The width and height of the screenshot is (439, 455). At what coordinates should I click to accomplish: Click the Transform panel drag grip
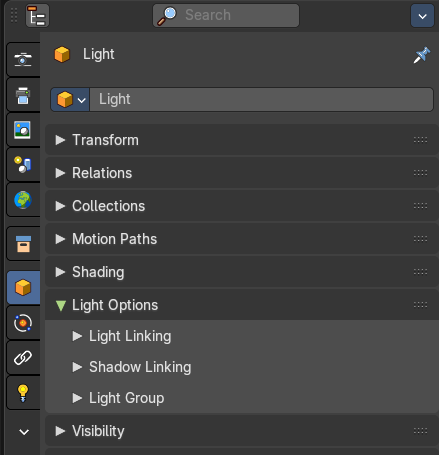420,140
